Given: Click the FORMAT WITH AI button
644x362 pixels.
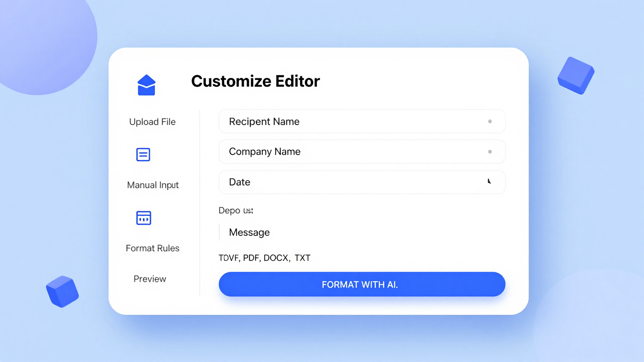Looking at the screenshot, I should pyautogui.click(x=361, y=284).
